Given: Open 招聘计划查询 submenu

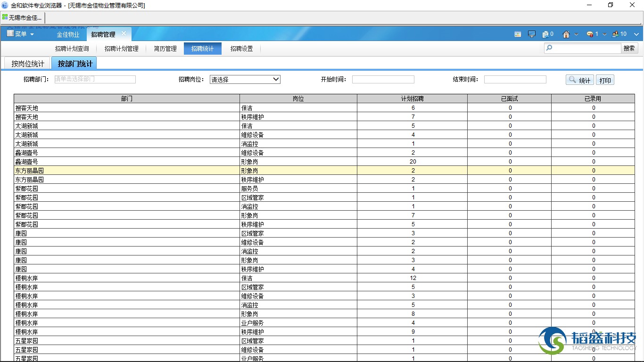Looking at the screenshot, I should (72, 49).
